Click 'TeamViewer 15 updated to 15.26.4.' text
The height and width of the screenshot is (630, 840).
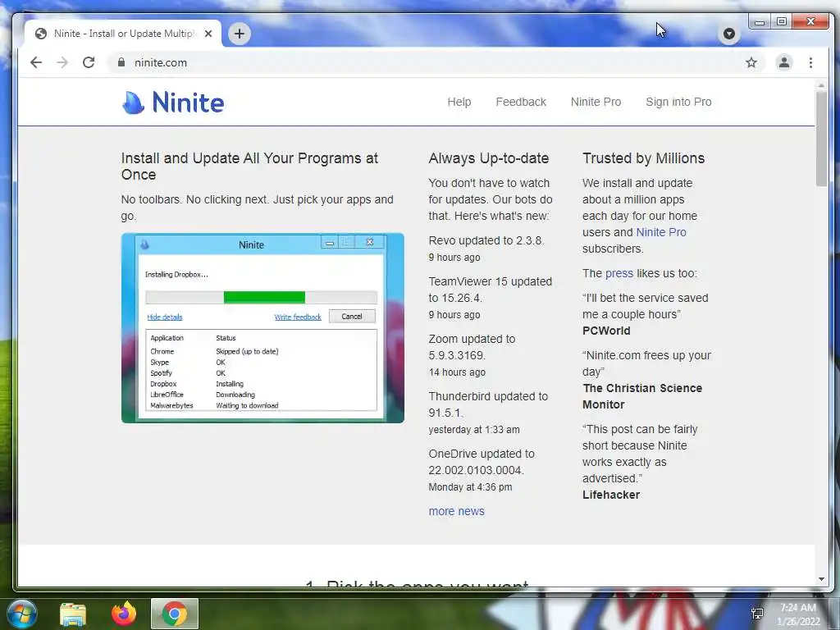[x=491, y=290]
